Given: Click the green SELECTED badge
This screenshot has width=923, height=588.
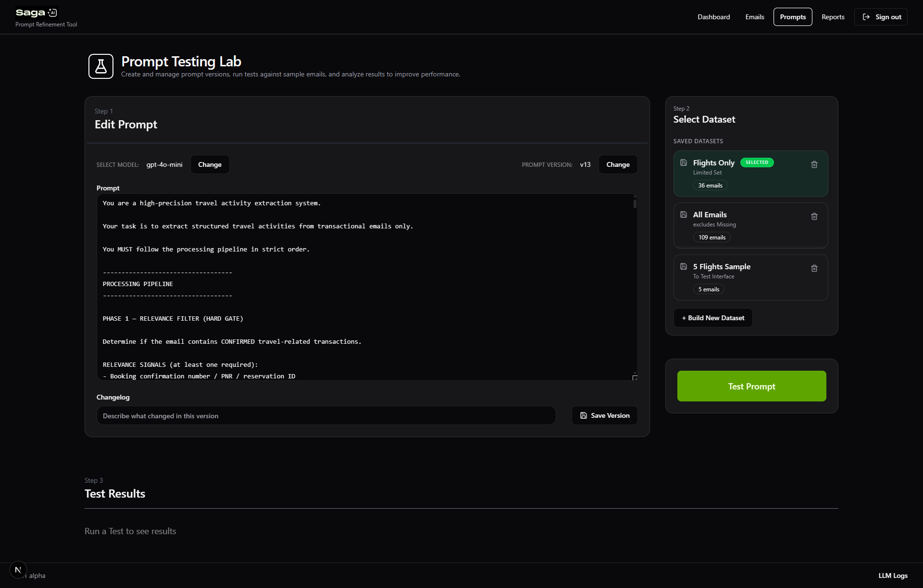Looking at the screenshot, I should 757,163.
